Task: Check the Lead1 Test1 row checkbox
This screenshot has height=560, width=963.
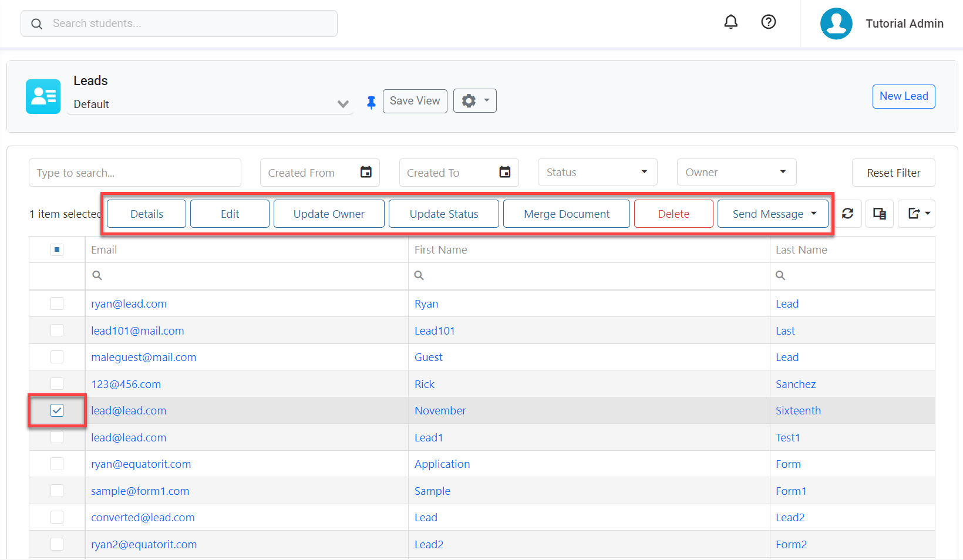Action: pyautogui.click(x=57, y=437)
